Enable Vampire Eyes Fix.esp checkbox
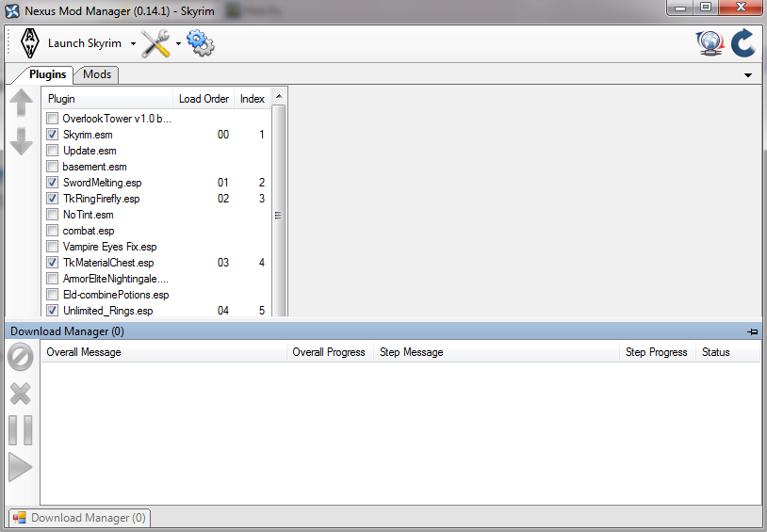This screenshot has width=767, height=532. pyautogui.click(x=53, y=247)
